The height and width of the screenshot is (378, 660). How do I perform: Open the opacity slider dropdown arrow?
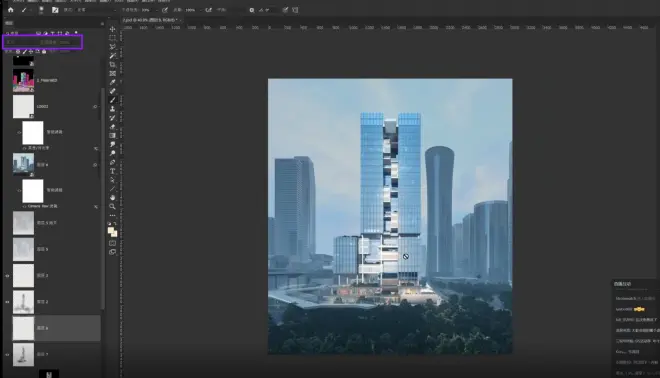[157, 10]
